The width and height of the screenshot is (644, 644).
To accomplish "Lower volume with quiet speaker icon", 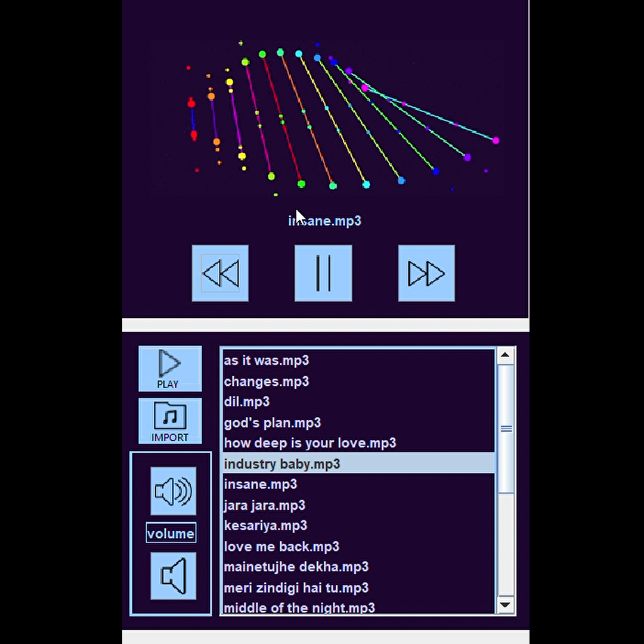I will [173, 576].
